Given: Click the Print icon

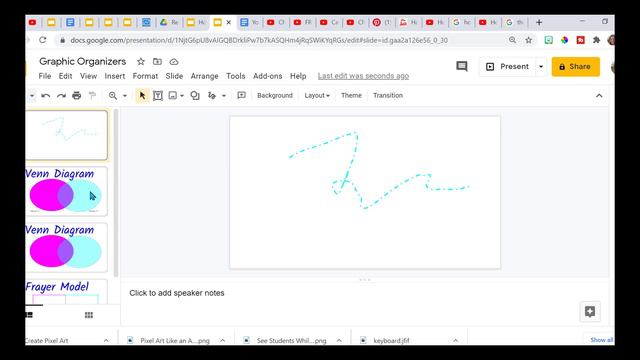Looking at the screenshot, I should pyautogui.click(x=77, y=96).
